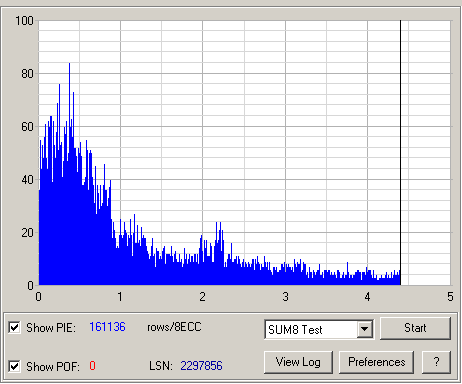The height and width of the screenshot is (384, 462).
Task: Click the black vertical position marker line
Action: [400, 153]
